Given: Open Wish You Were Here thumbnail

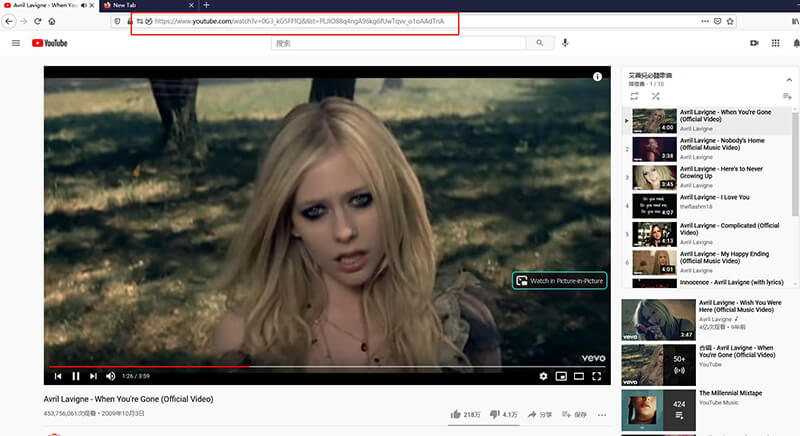Looking at the screenshot, I should (x=659, y=320).
